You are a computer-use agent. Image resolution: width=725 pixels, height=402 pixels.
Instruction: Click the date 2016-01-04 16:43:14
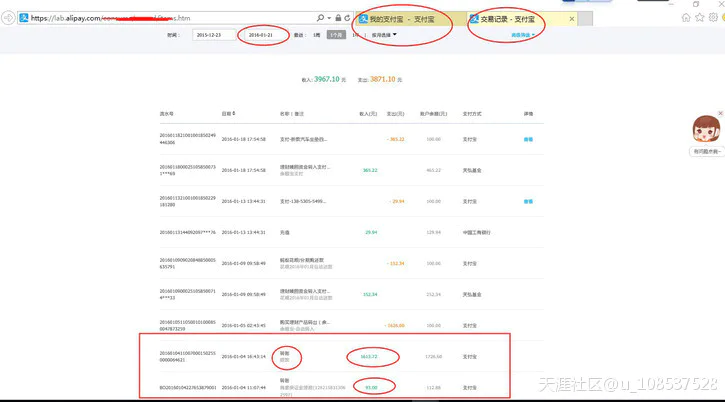coord(244,357)
